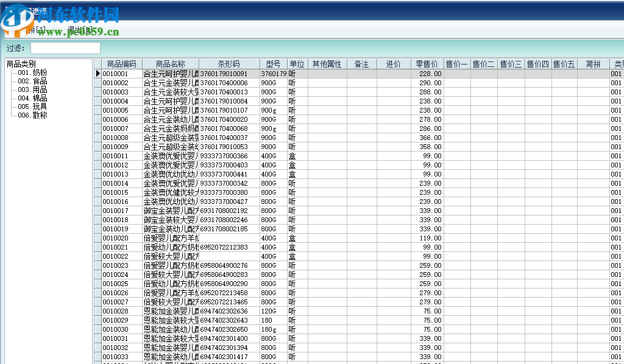Viewport: 624px width, 364px height.
Task: Click barcode cell 6947402301400
Action: (229, 338)
